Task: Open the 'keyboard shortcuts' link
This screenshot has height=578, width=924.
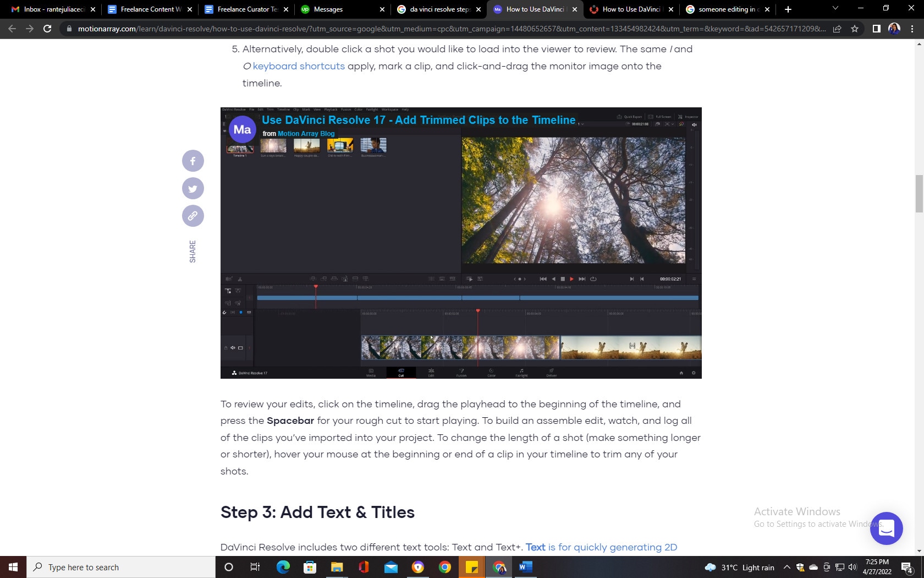Action: click(x=299, y=66)
